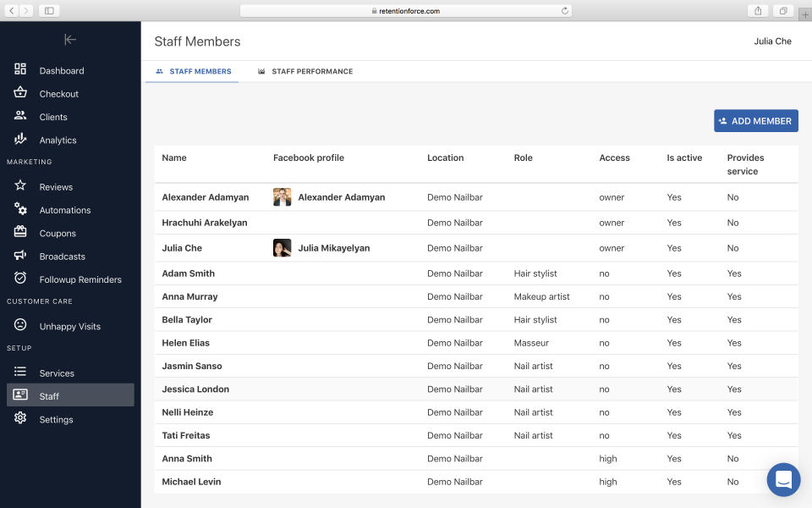Open the Anna Murray staff row
Image resolution: width=812 pixels, height=508 pixels.
(189, 296)
